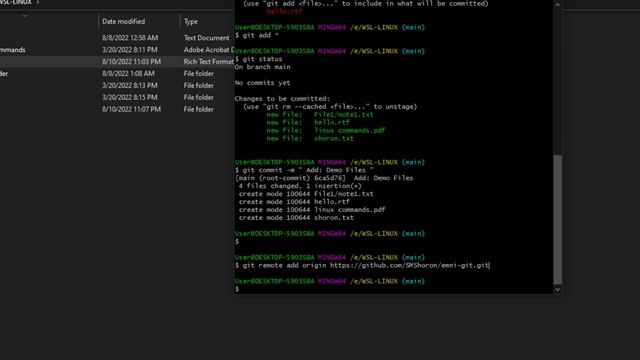Click 'create mode 100644 hello.rtf' line
640x360 pixels.
pos(294,202)
